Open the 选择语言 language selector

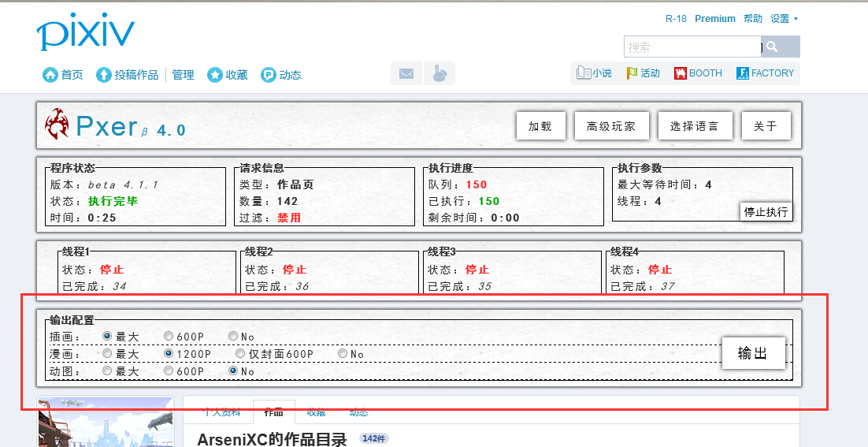click(x=695, y=126)
